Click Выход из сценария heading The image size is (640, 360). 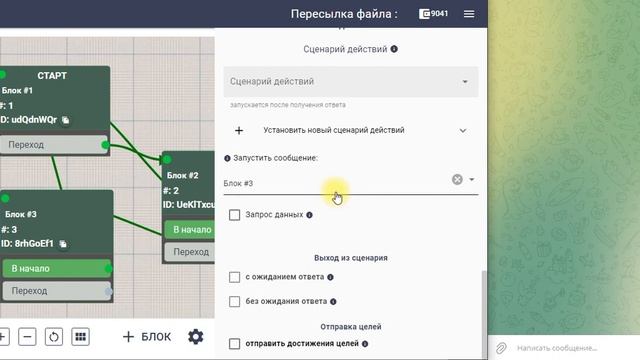pos(351,258)
